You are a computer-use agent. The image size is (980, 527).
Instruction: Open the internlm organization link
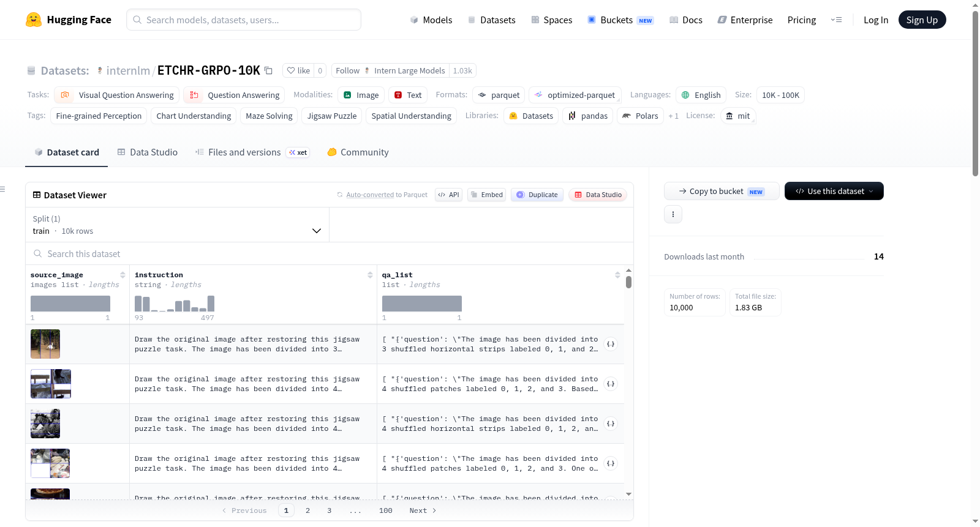point(128,70)
